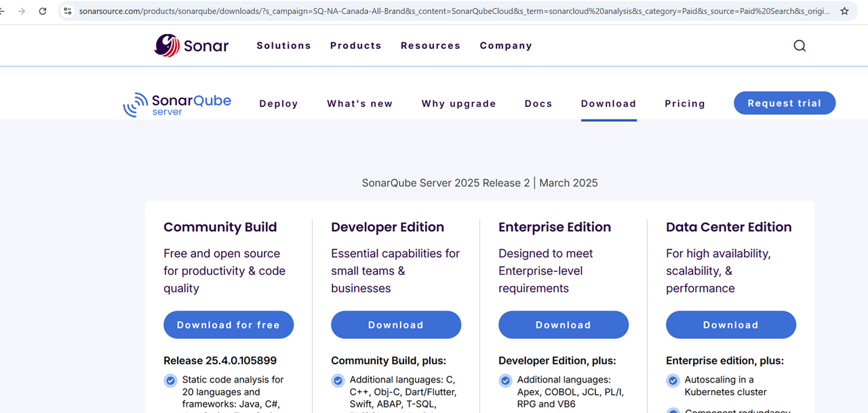Open the What's new tab
This screenshot has width=868, height=413.
tap(360, 104)
